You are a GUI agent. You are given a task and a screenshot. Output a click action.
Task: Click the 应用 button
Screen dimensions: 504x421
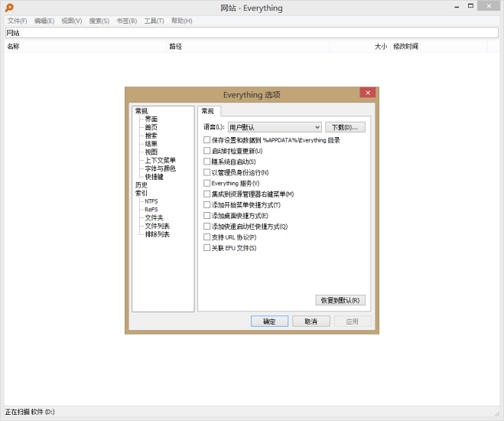pyautogui.click(x=353, y=321)
